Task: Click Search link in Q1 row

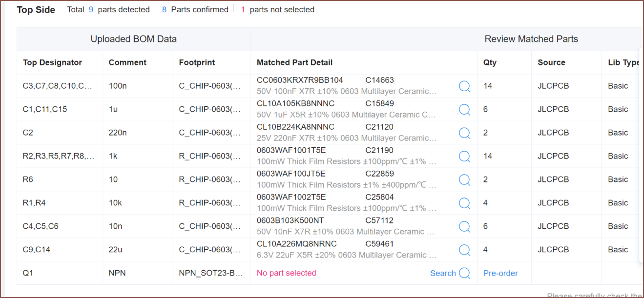Action: point(443,273)
